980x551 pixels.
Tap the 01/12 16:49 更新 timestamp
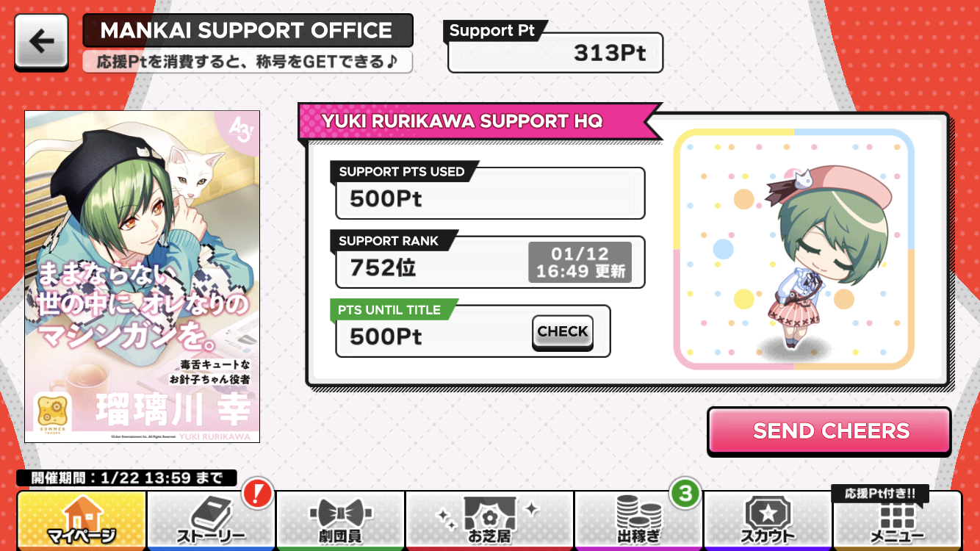click(x=580, y=262)
